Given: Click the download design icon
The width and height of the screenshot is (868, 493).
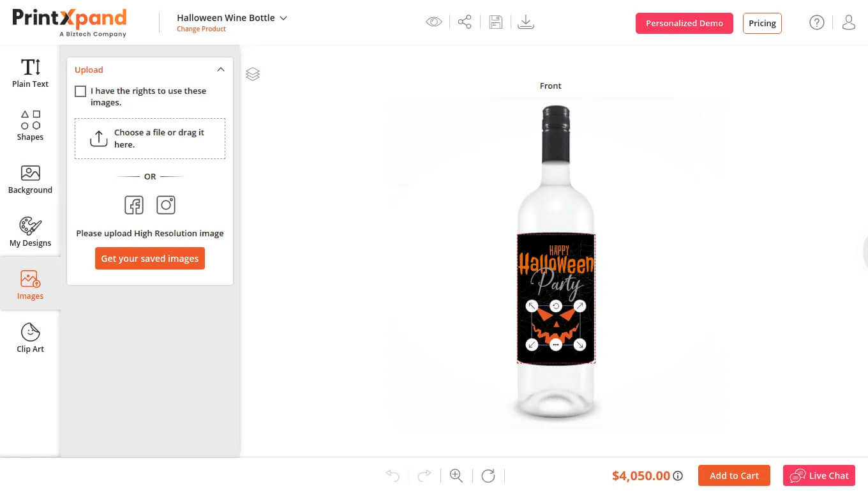Looking at the screenshot, I should click(525, 22).
